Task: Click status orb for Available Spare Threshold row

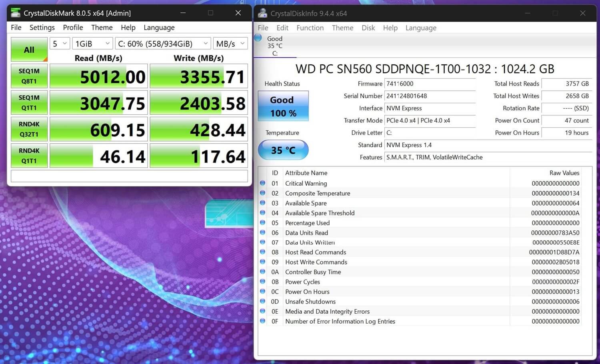Action: pos(262,213)
